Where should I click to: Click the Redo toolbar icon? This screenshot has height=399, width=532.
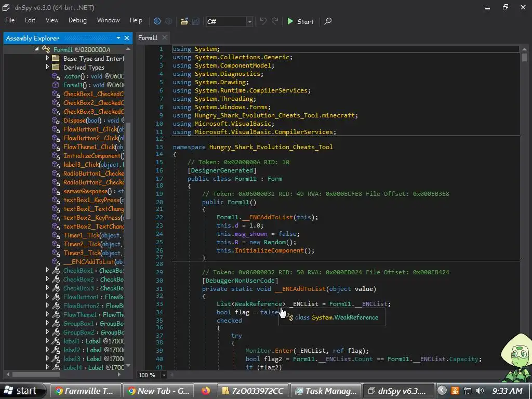click(275, 21)
